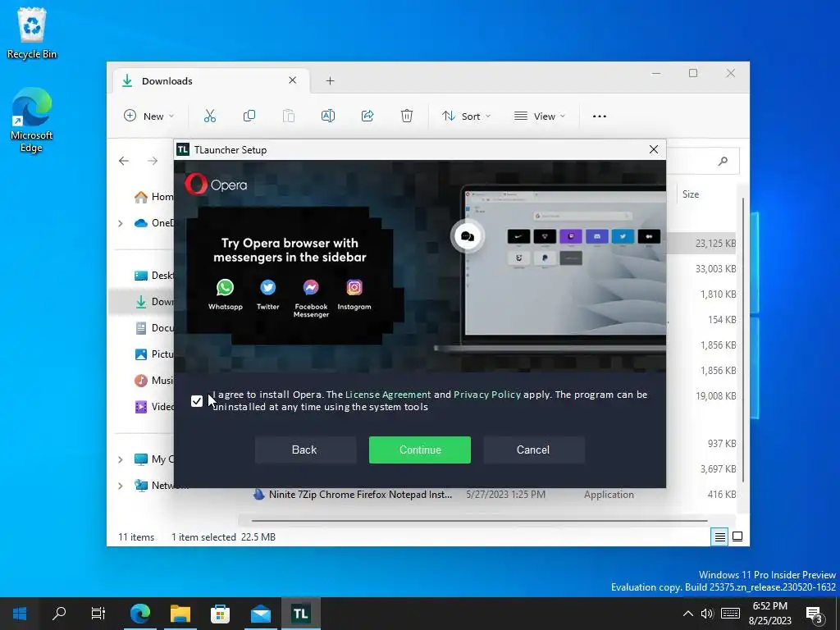Screen dimensions: 840x630
Task: Click the search magnifier in File Explorer
Action: pos(723,161)
